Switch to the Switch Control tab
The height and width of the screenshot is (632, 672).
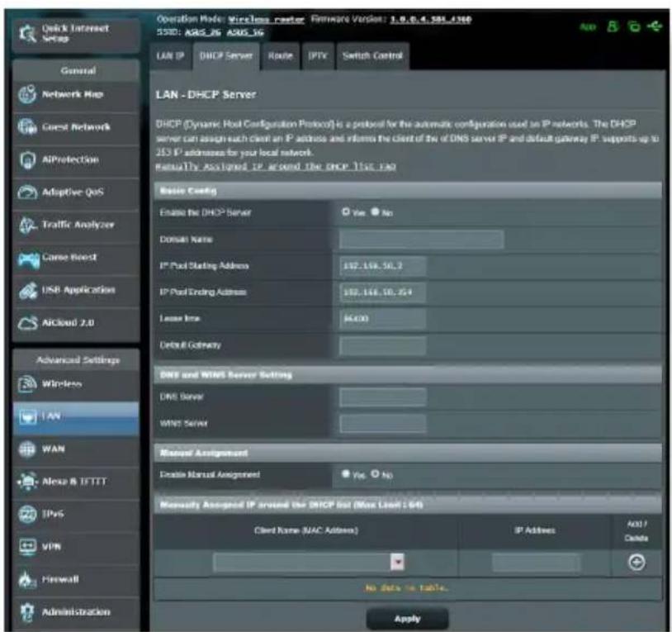(x=372, y=55)
